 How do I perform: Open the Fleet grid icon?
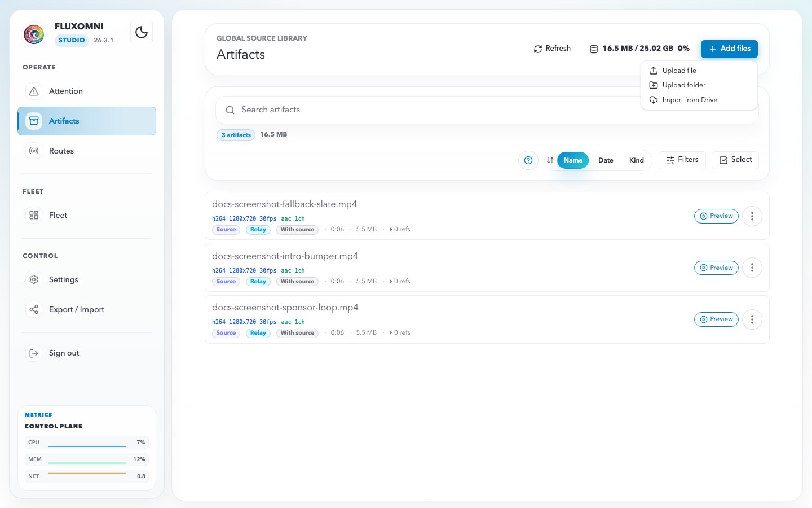[x=34, y=215]
